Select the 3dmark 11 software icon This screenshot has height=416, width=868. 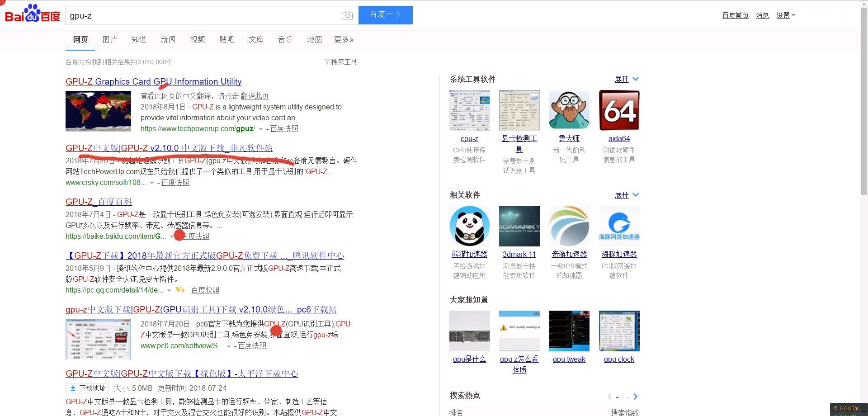click(519, 226)
